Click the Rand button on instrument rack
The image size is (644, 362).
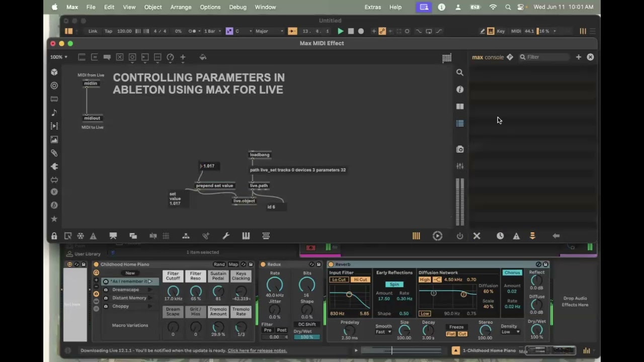[x=219, y=264]
